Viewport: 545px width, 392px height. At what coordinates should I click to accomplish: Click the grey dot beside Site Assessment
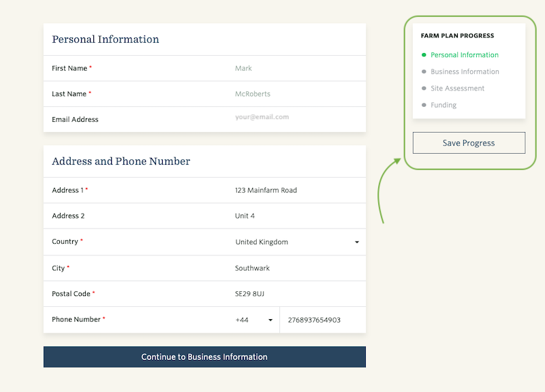click(x=424, y=88)
